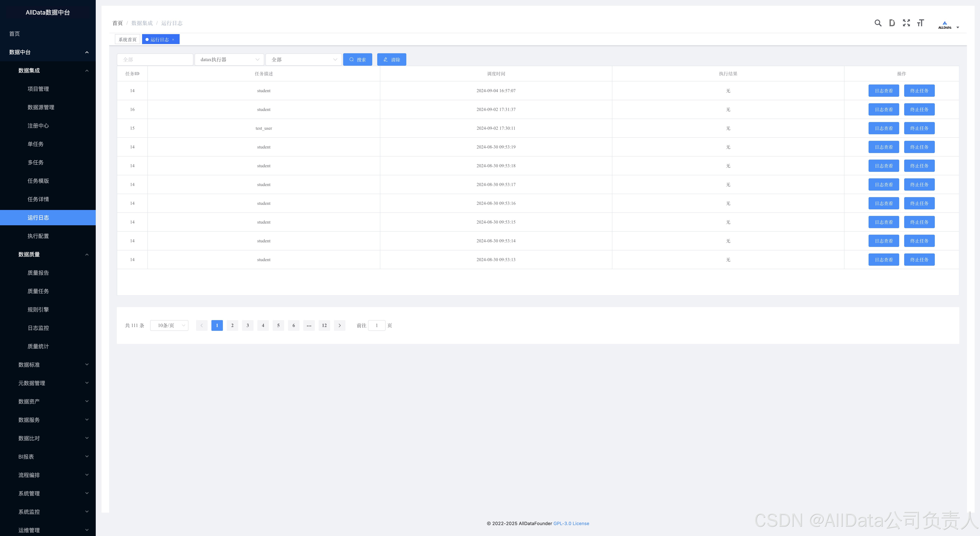Open the datax执行器 dropdown
The height and width of the screenshot is (536, 980).
[x=229, y=60]
